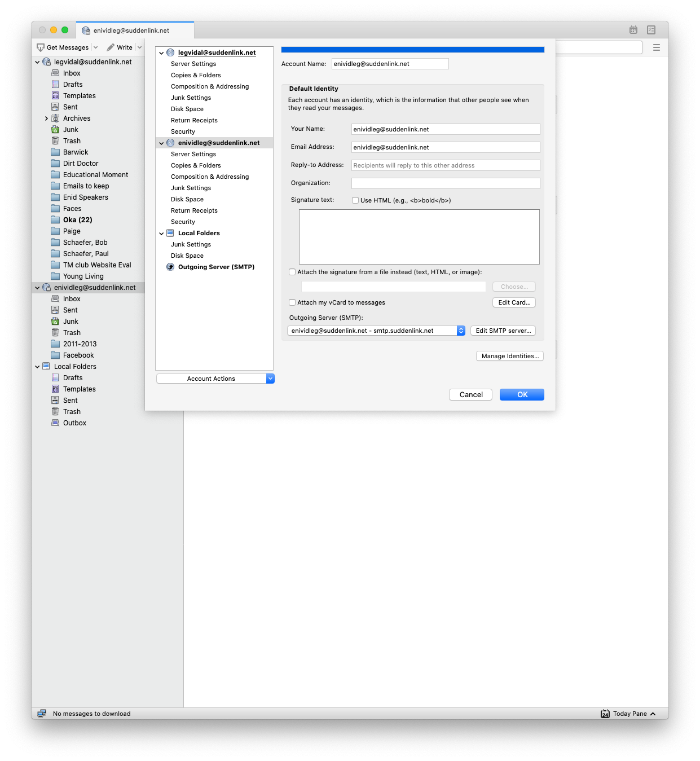Click the Your Name field
Viewport: 700px width, 761px height.
(x=446, y=129)
